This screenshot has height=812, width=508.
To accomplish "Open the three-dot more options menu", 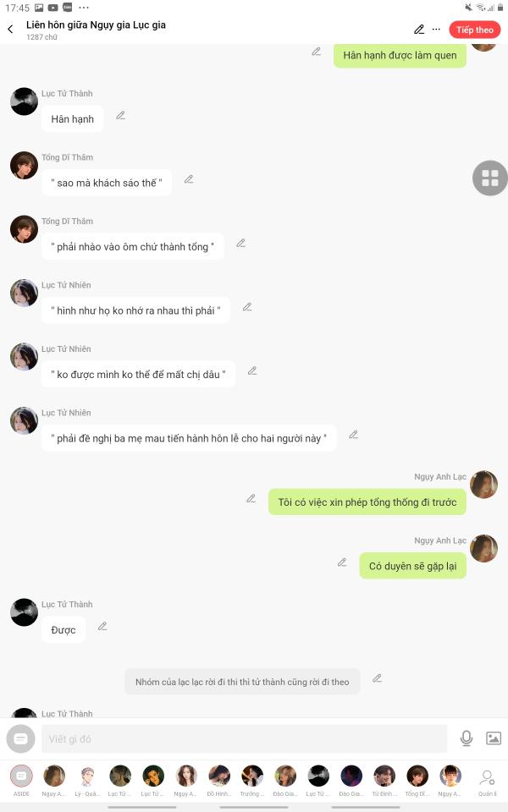I will point(437,30).
